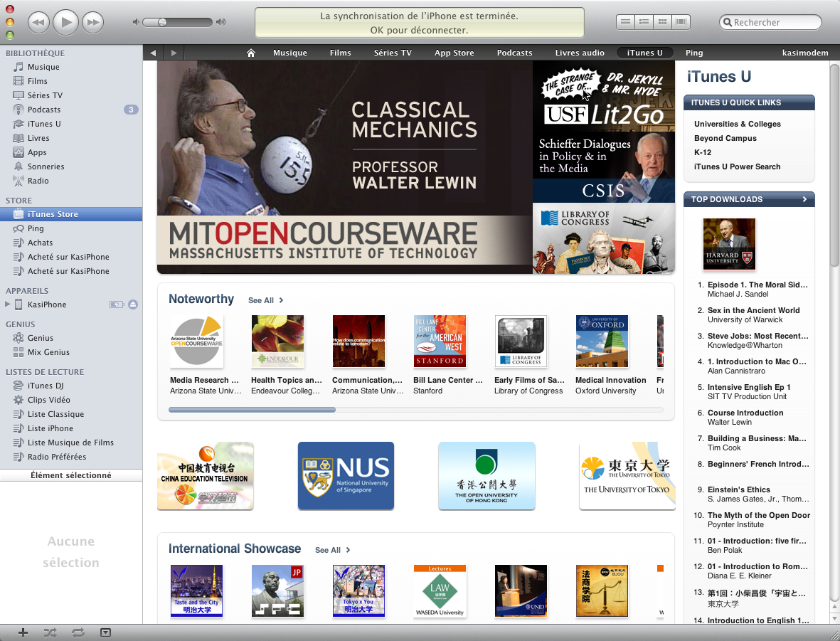Open the Livres audio tab

coord(580,53)
